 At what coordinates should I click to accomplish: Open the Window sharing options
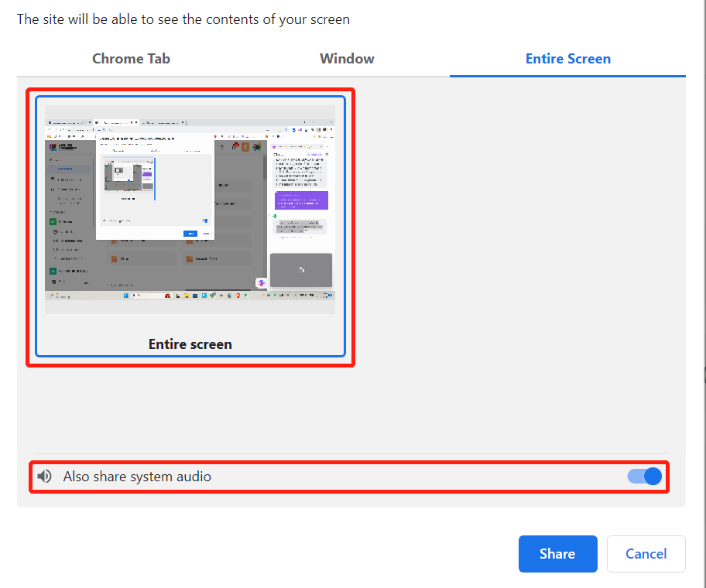coord(347,58)
